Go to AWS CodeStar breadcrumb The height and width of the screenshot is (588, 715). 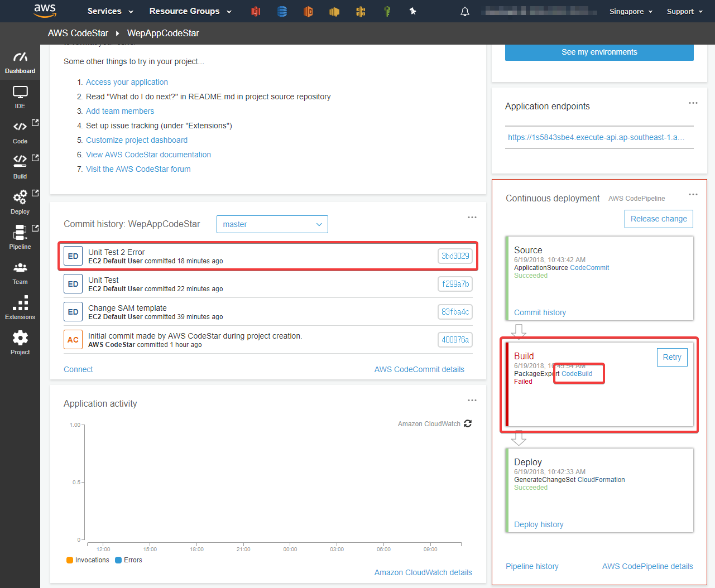78,33
